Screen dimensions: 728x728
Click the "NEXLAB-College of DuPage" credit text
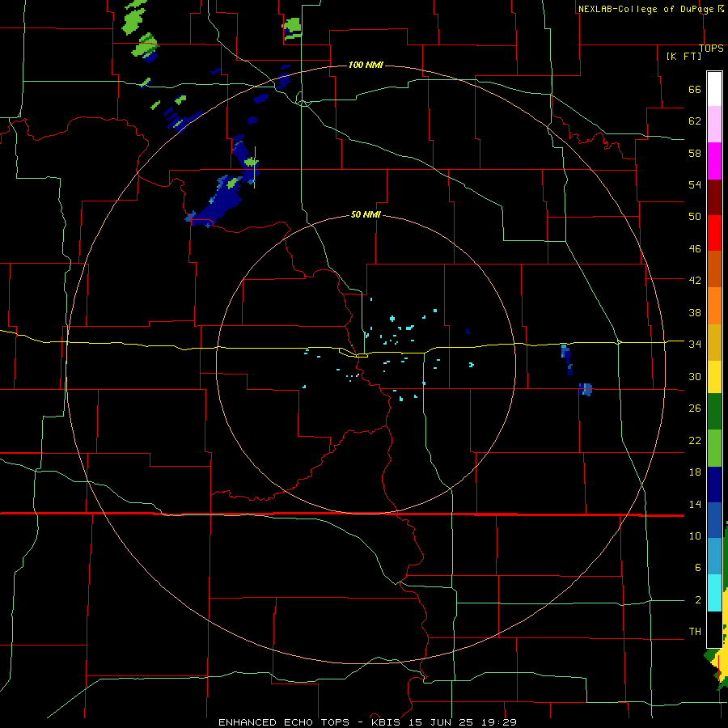pyautogui.click(x=646, y=9)
